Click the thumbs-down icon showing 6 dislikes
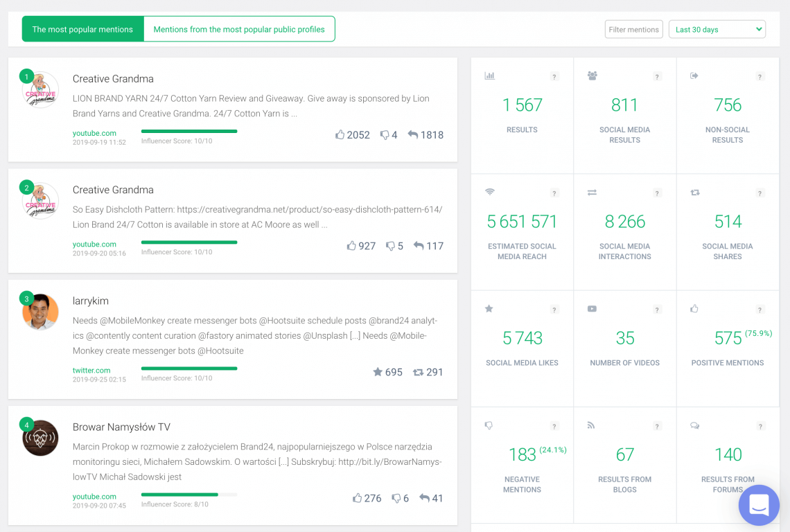This screenshot has width=790, height=532. coord(396,498)
